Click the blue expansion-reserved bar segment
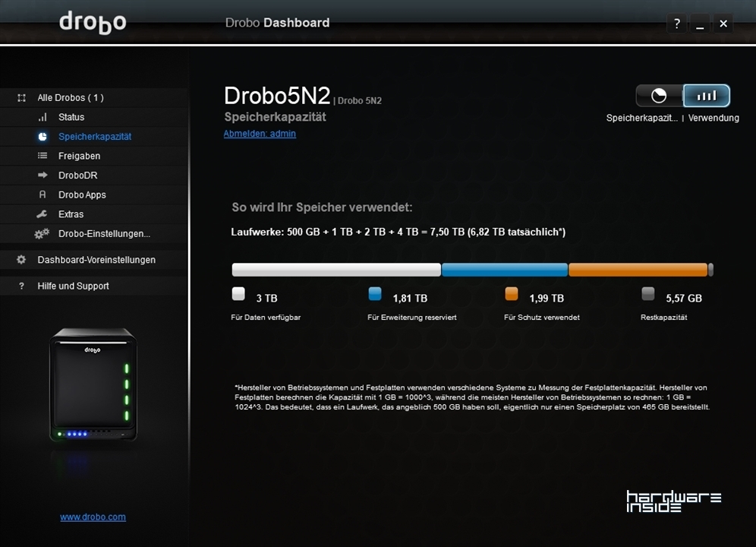This screenshot has width=756, height=547. tap(505, 270)
